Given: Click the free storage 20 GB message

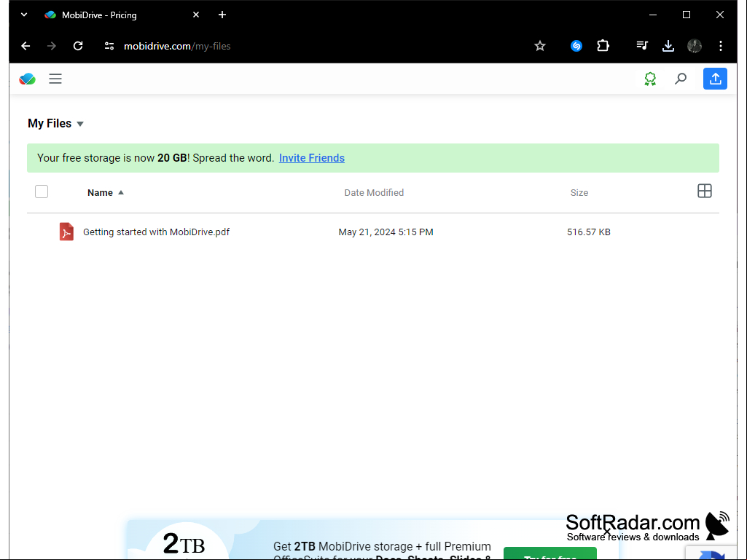Looking at the screenshot, I should pos(155,158).
